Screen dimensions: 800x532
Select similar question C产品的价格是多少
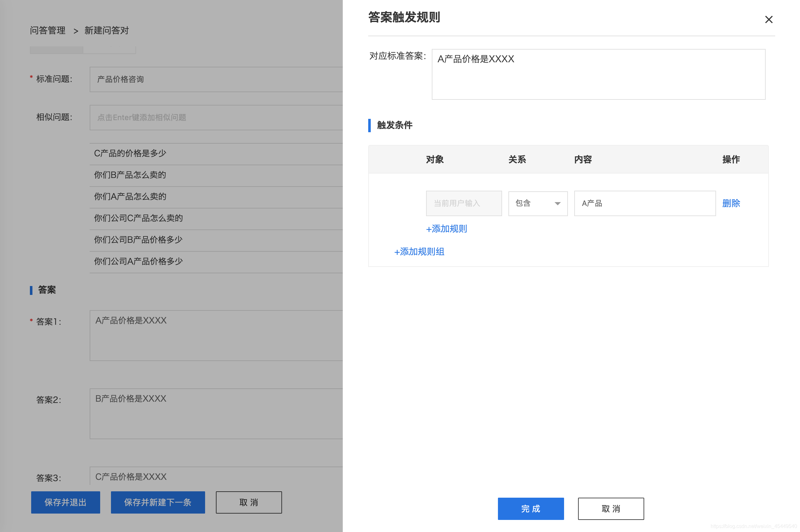coord(130,153)
